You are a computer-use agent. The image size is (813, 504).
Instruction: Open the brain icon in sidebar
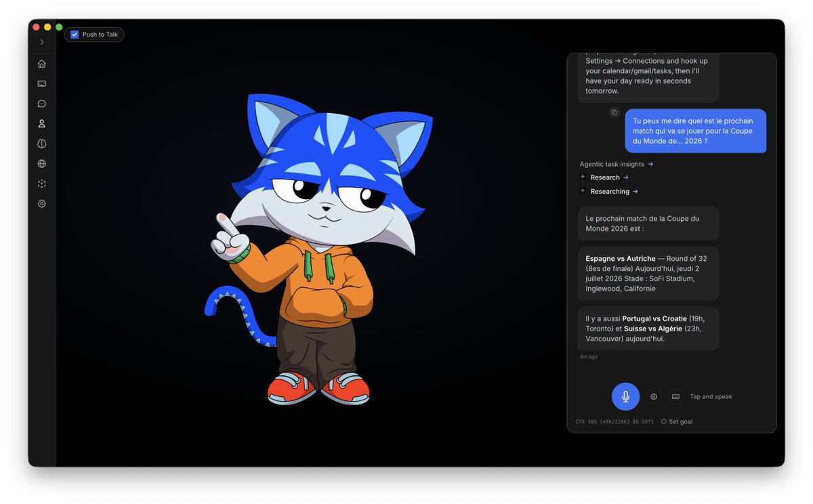coord(42,144)
